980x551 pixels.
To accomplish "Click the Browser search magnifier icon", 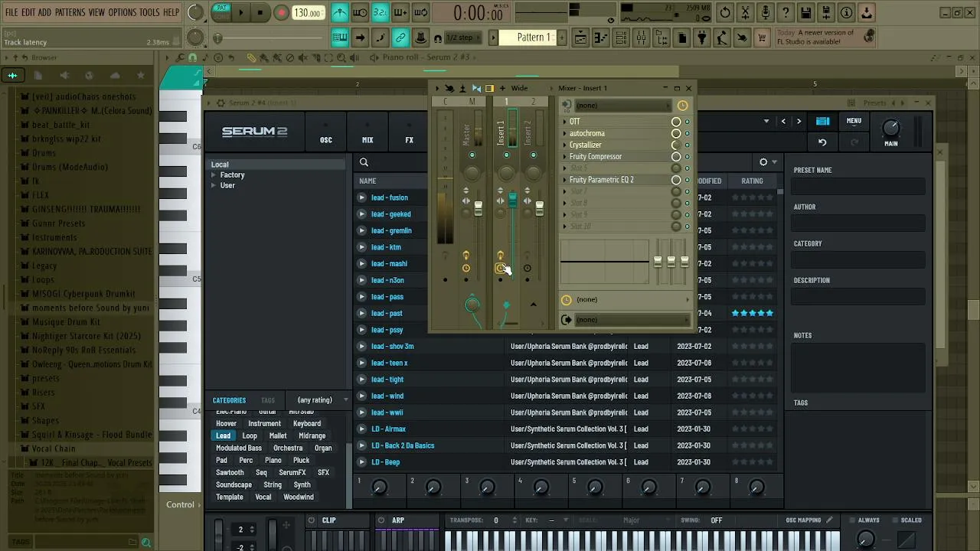I will pyautogui.click(x=145, y=543).
